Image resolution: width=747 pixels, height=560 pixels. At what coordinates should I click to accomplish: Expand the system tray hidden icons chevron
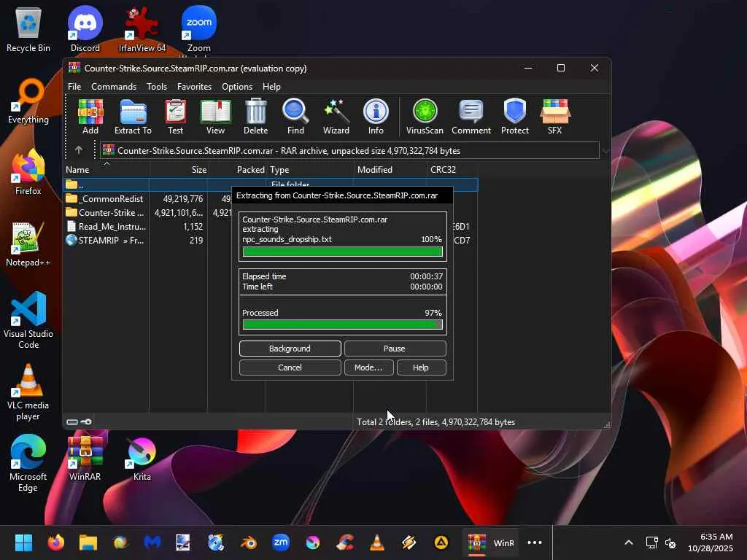[628, 542]
